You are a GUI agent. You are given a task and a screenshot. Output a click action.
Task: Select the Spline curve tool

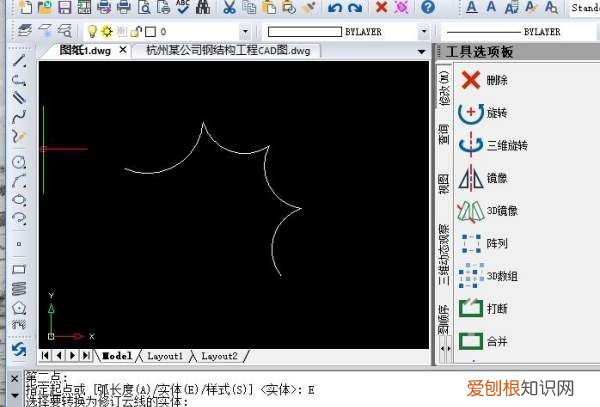point(19,117)
